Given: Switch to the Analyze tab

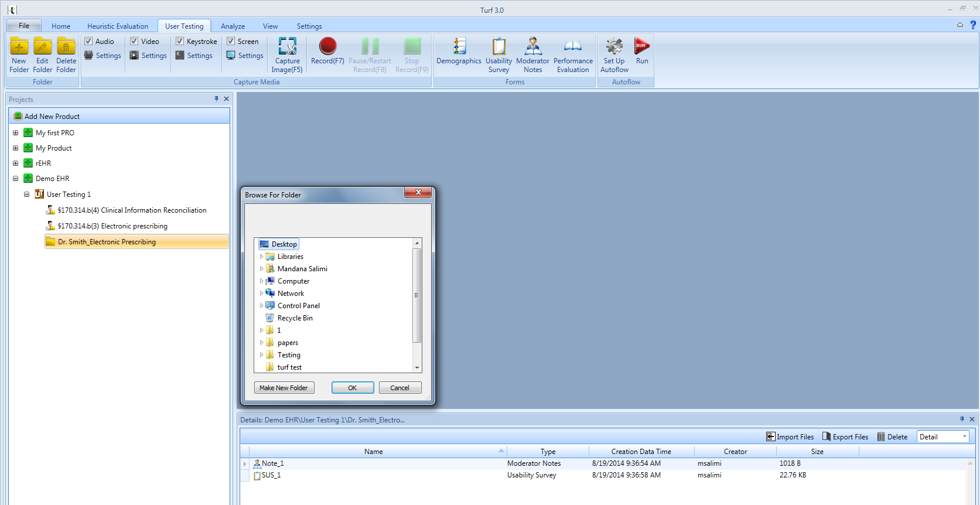Looking at the screenshot, I should [233, 26].
